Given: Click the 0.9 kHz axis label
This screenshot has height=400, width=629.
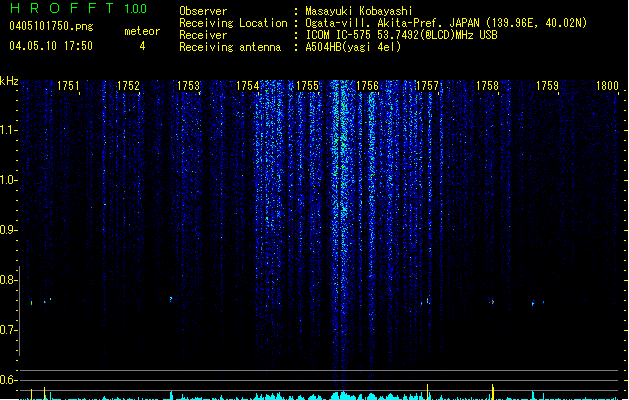Looking at the screenshot, I should point(8,230).
